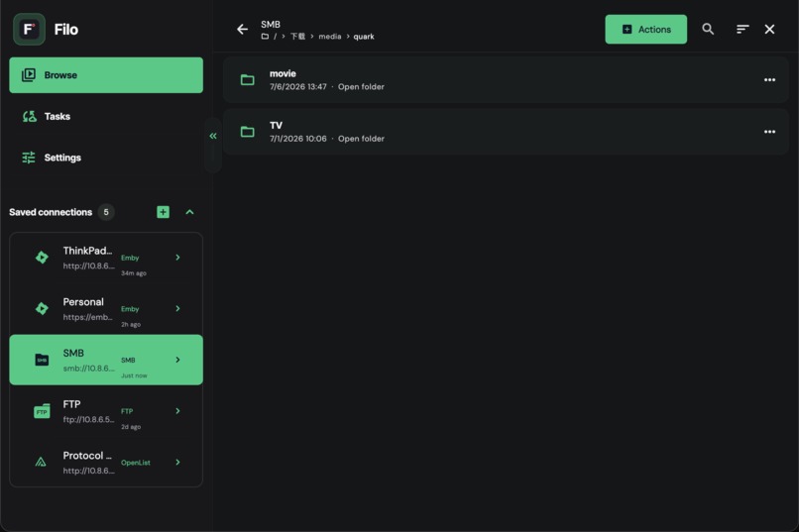This screenshot has width=799, height=532.
Task: Open search with magnifier icon
Action: point(708,29)
